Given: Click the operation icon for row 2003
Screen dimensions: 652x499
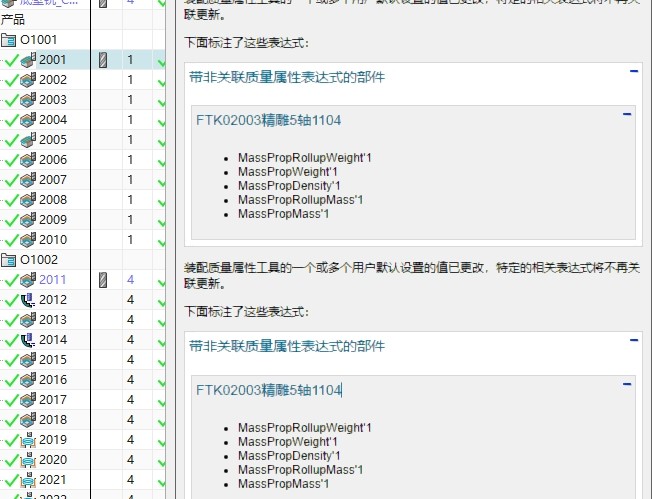Looking at the screenshot, I should click(x=28, y=100).
